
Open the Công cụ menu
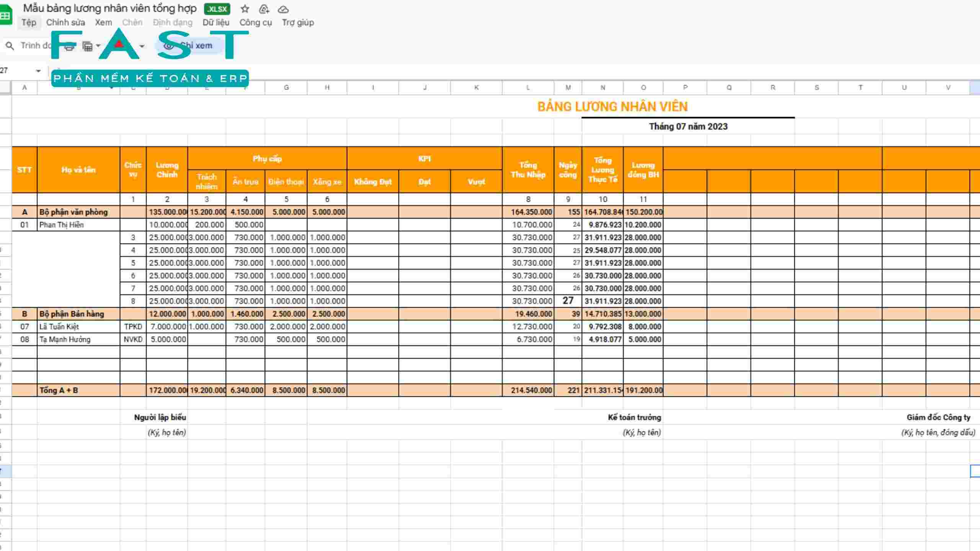(x=255, y=23)
